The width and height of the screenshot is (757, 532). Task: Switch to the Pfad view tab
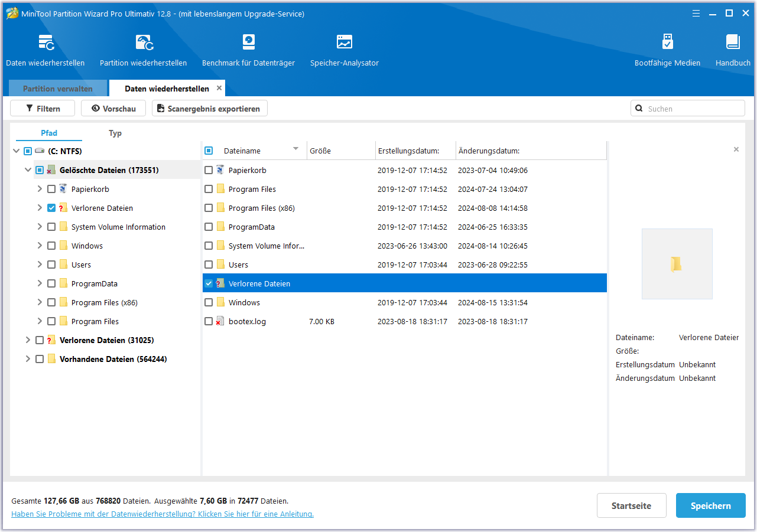tap(49, 133)
